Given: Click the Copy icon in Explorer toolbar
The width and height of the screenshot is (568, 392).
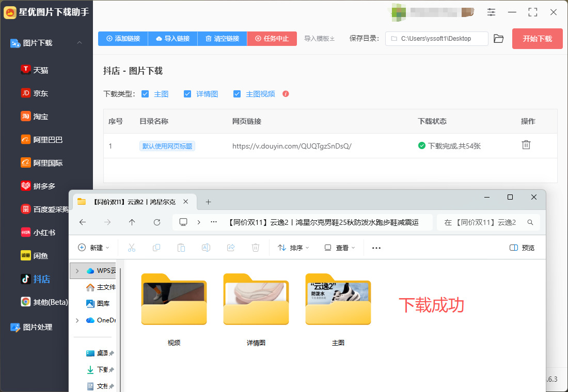Looking at the screenshot, I should coord(156,248).
